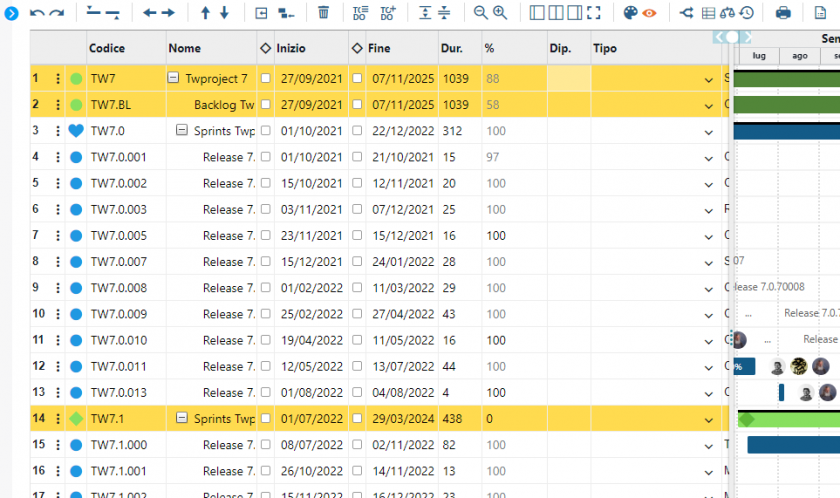840x498 pixels.
Task: Open the color palette settings
Action: coord(630,13)
